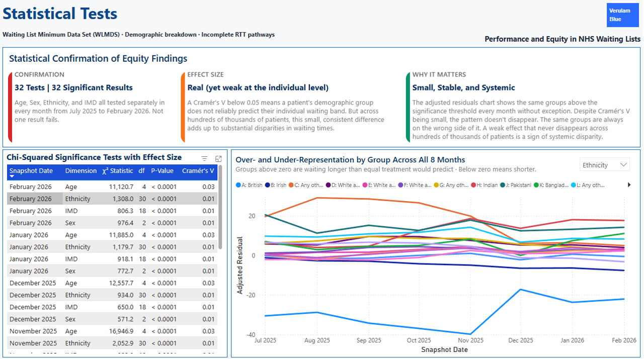Click the Adjusted Residual axis title
644x359 pixels.
(x=240, y=265)
